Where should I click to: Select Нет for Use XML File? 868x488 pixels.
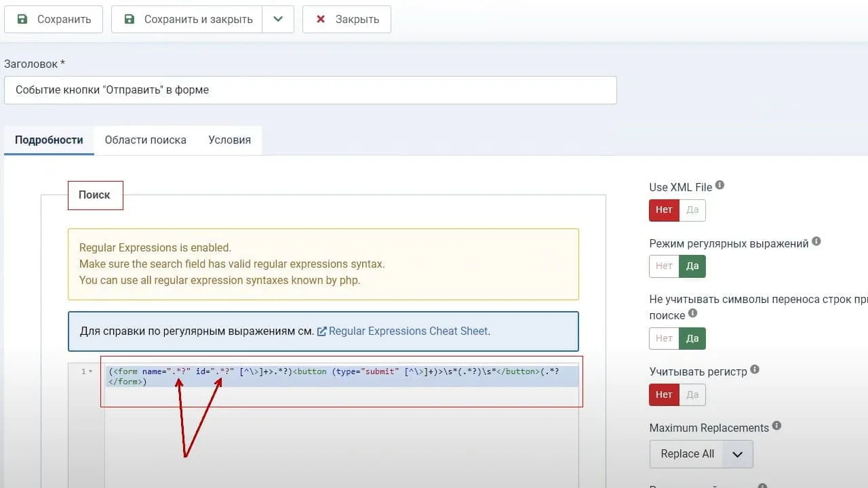click(x=664, y=210)
